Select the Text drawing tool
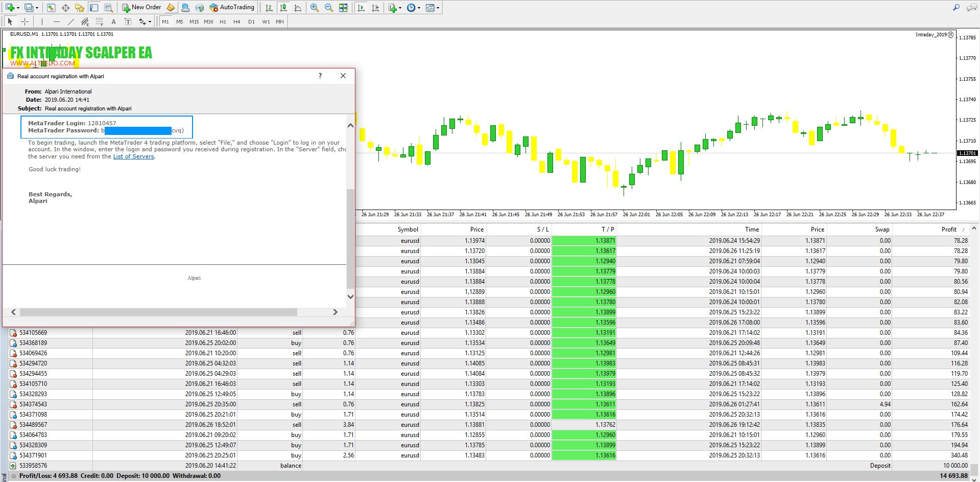The height and width of the screenshot is (482, 980). coord(113,21)
